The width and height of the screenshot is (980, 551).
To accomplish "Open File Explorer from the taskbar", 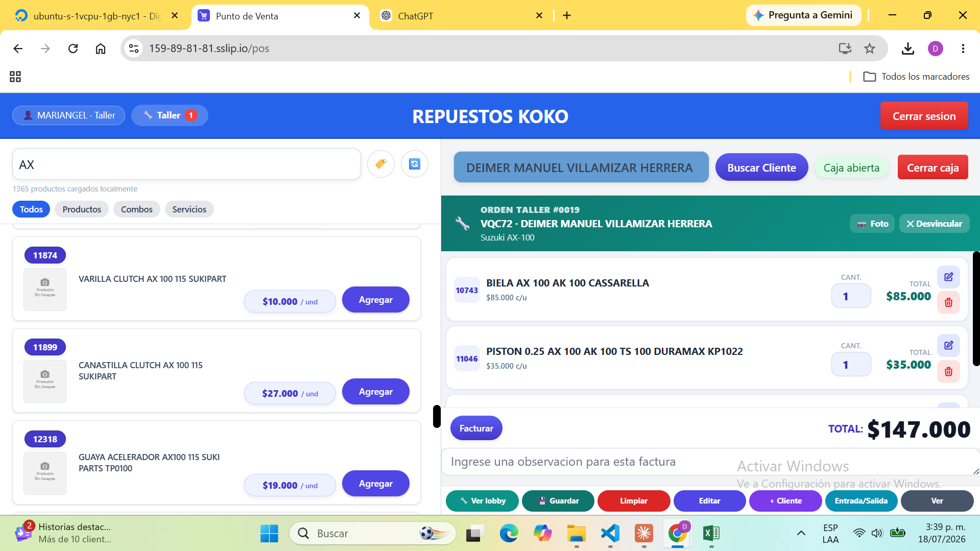I will coord(576,534).
